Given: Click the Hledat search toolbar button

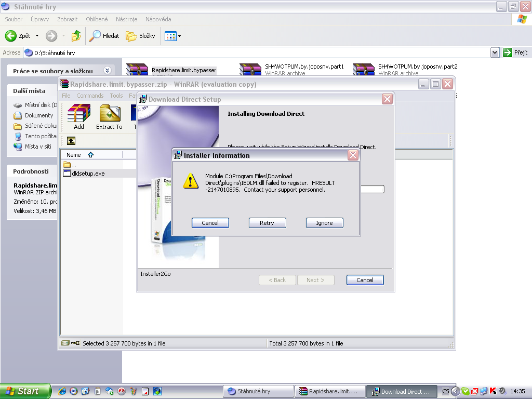Looking at the screenshot, I should [x=104, y=36].
